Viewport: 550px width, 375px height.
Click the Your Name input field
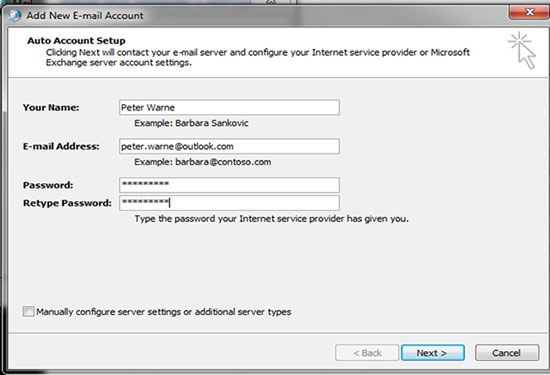pyautogui.click(x=229, y=107)
